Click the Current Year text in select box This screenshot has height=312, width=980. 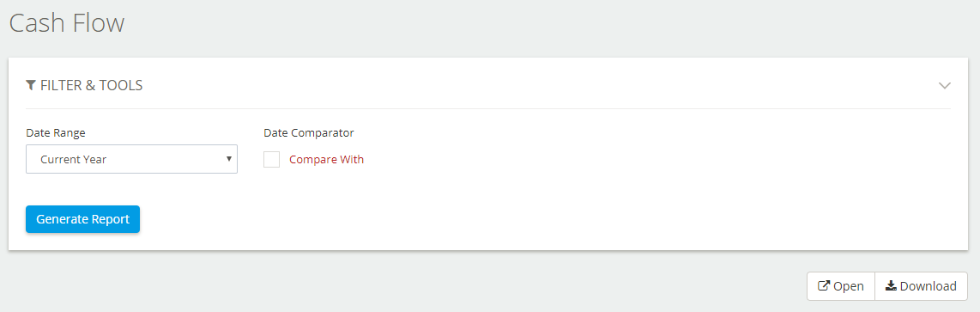73,159
